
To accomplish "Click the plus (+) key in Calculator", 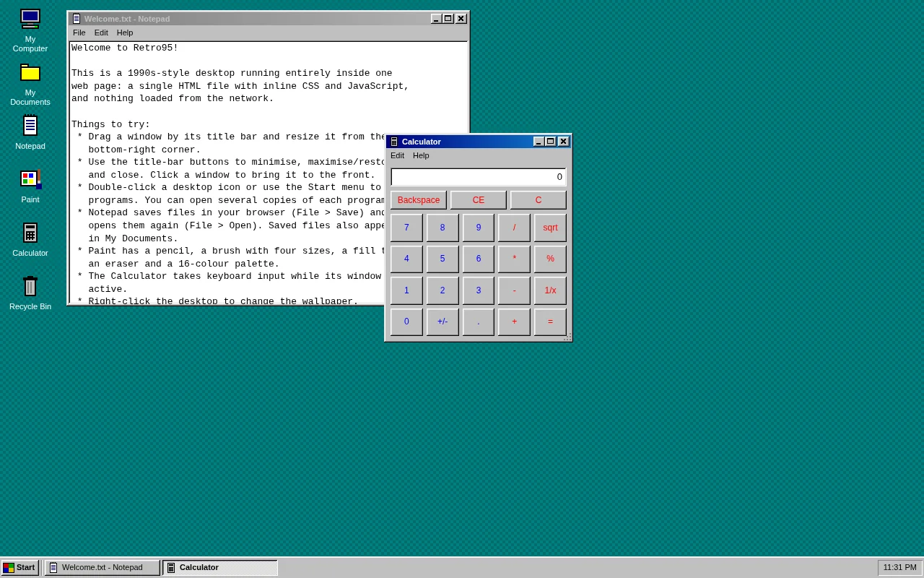I will click(x=515, y=322).
